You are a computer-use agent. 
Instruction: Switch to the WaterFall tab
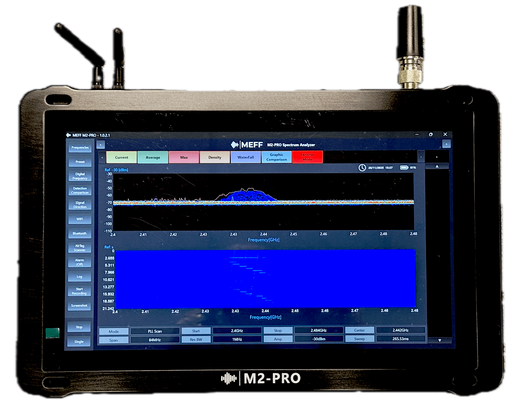245,157
